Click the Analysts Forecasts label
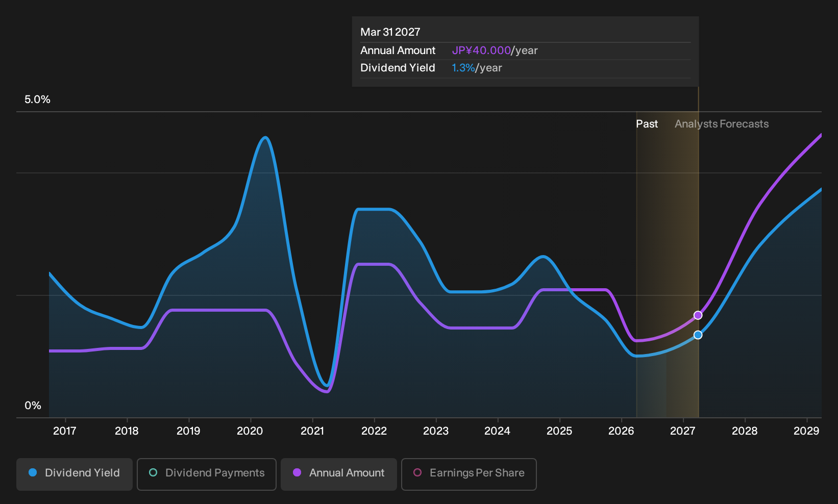This screenshot has width=838, height=504. point(722,124)
